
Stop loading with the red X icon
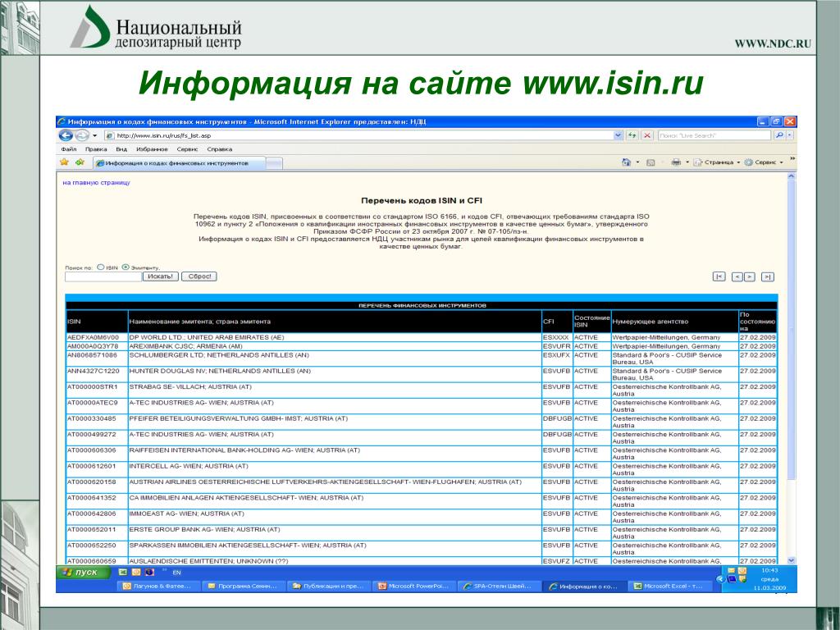click(647, 135)
